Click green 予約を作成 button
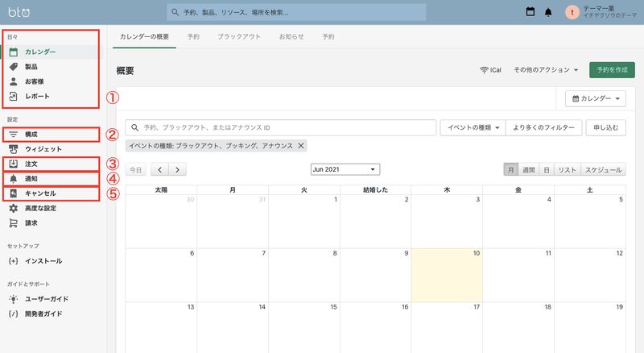 point(612,70)
